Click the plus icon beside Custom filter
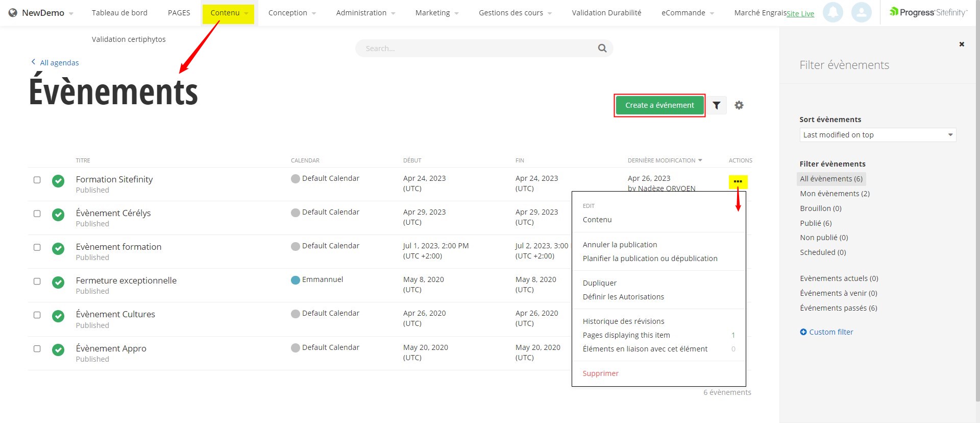980x423 pixels. pos(803,332)
